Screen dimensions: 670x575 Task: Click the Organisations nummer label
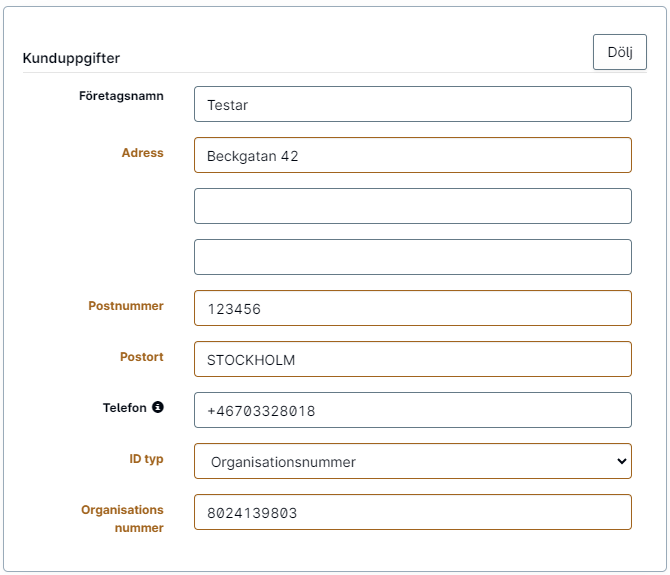123,519
